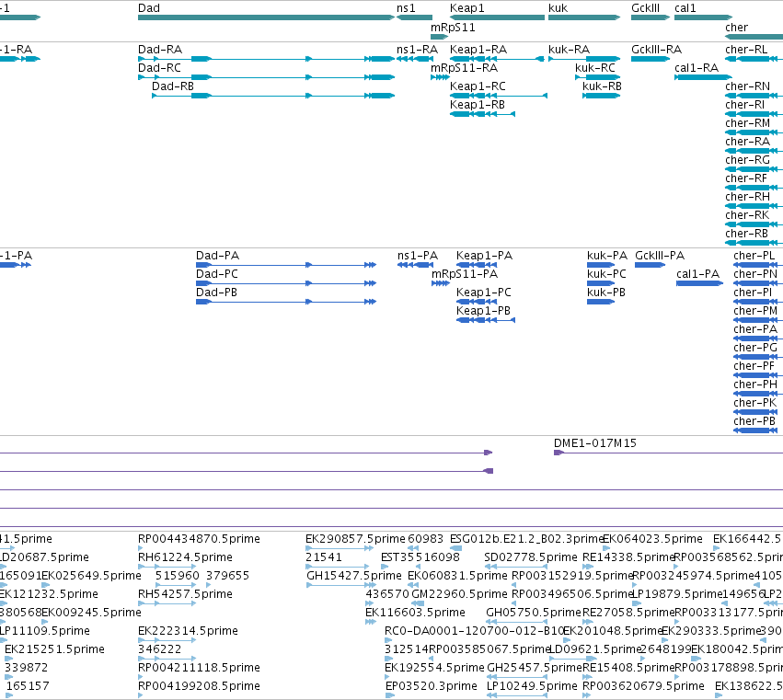The height and width of the screenshot is (700, 783).
Task: Click the Dad gene label
Action: coord(149,8)
